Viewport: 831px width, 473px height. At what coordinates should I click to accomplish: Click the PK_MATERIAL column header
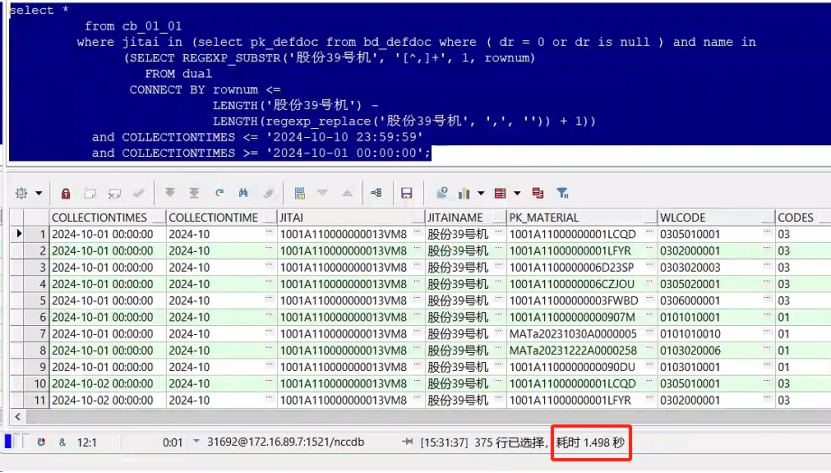tap(582, 218)
